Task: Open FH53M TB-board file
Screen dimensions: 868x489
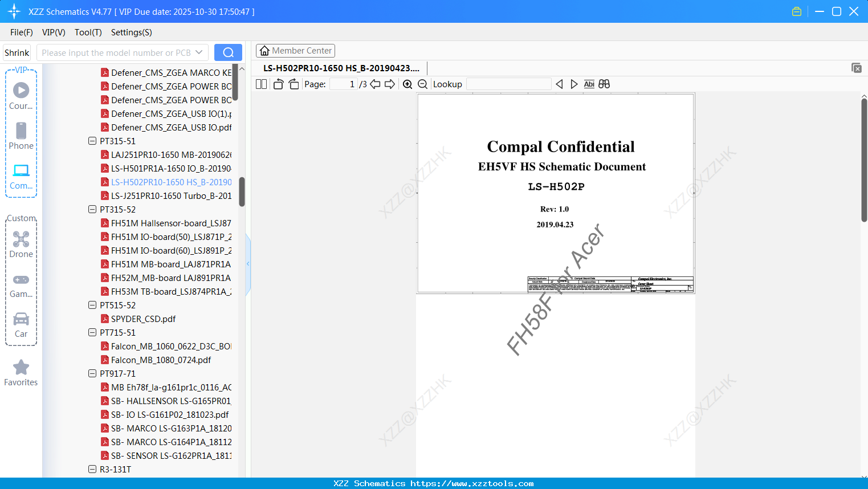Action: (x=166, y=291)
